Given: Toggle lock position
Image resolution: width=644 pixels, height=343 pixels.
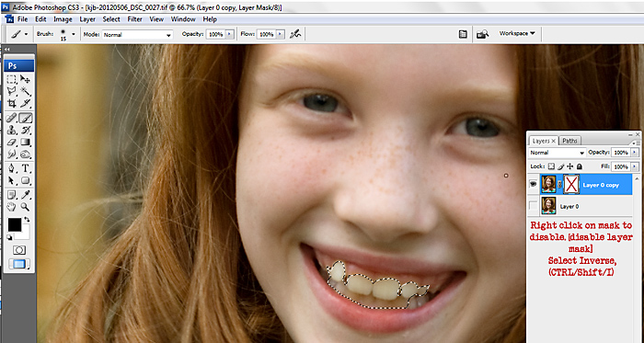Looking at the screenshot, I should pos(570,166).
